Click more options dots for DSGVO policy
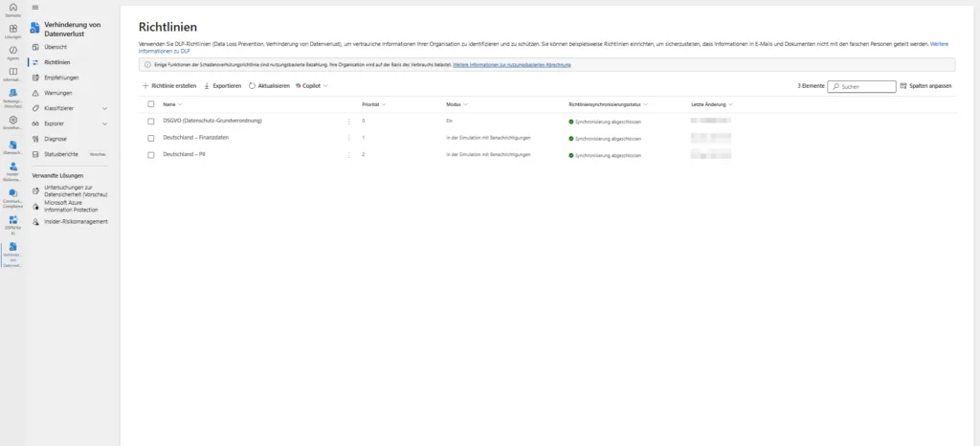 (x=349, y=121)
